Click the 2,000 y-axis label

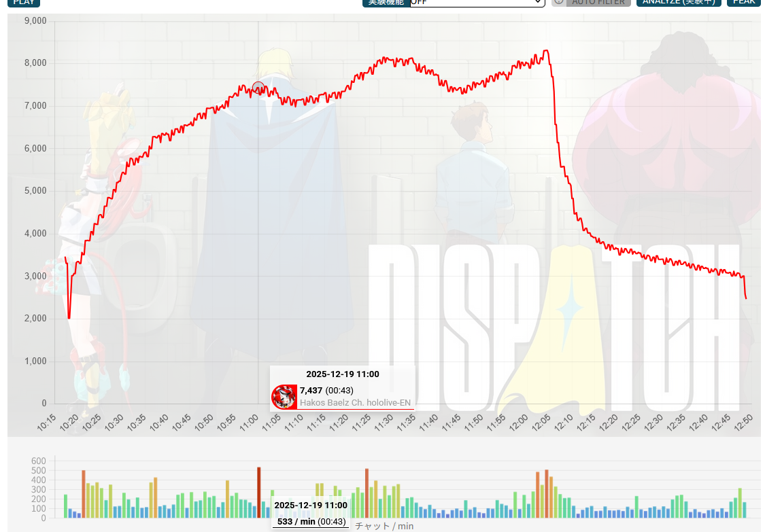click(35, 319)
